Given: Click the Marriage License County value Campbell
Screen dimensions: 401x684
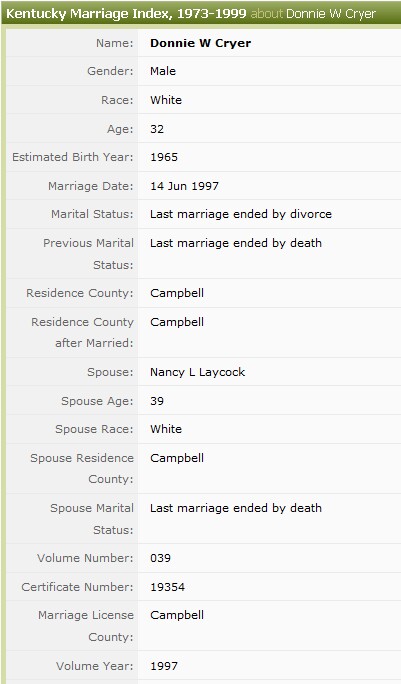Looking at the screenshot, I should (177, 615).
